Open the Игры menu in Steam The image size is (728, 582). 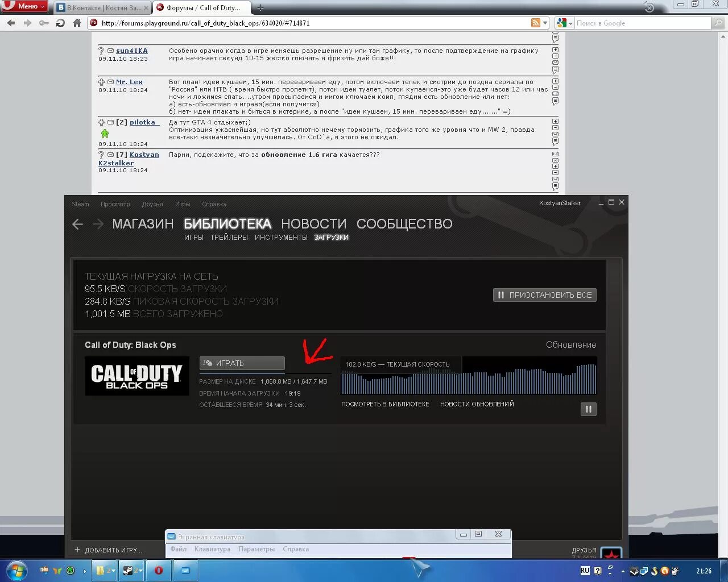click(183, 204)
